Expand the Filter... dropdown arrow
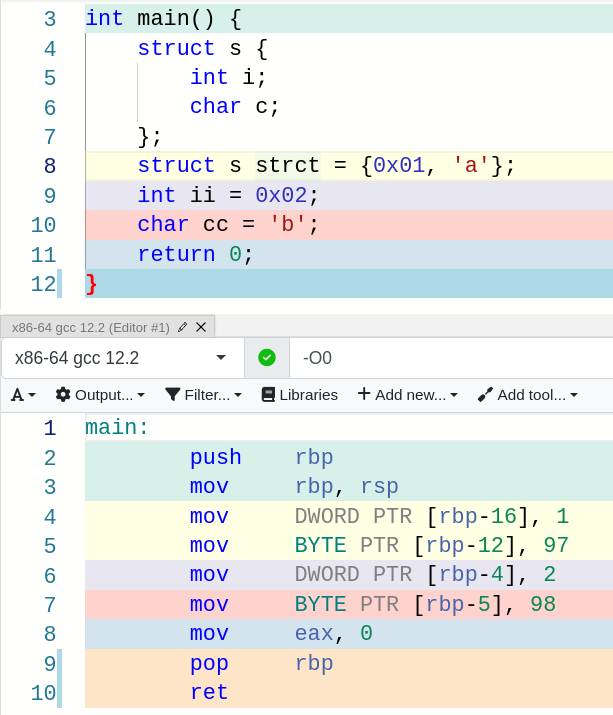 pyautogui.click(x=238, y=396)
